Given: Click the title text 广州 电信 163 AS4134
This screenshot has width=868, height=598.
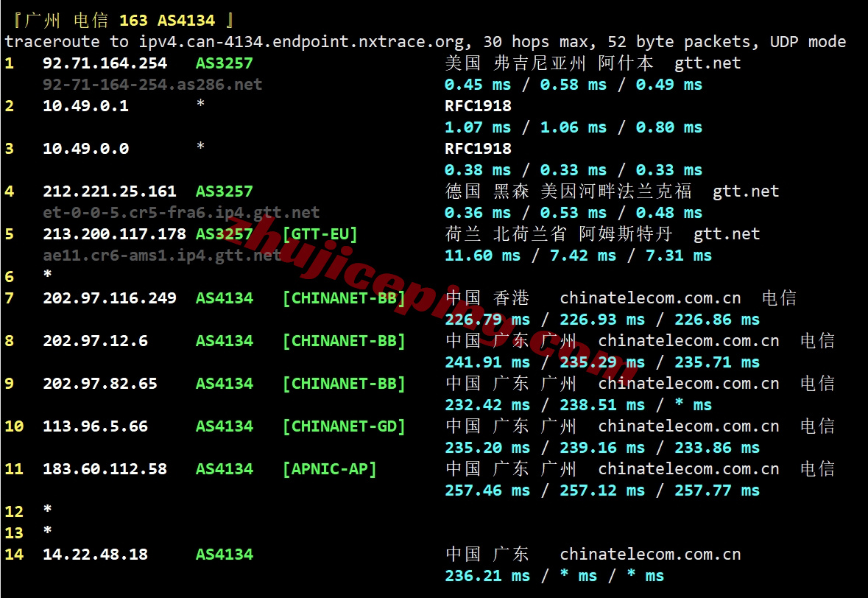Looking at the screenshot, I should point(123,21).
